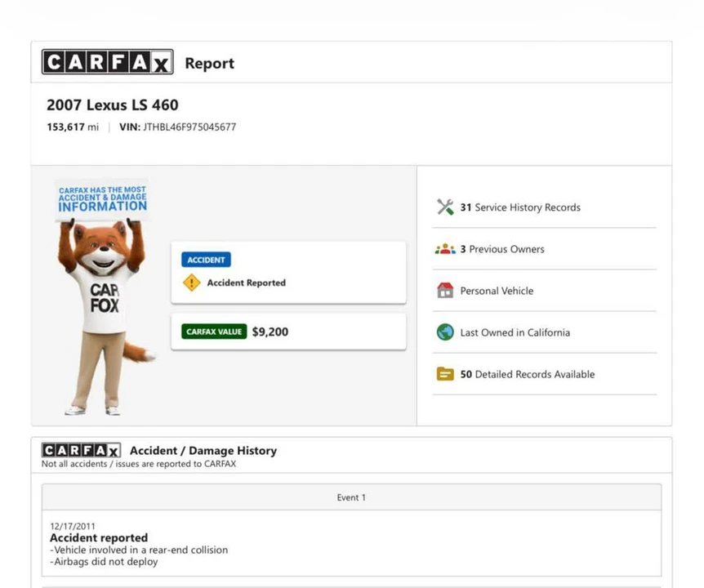
Task: Click the small CARFAX logo beside Accident / Damage History
Action: tap(82, 450)
